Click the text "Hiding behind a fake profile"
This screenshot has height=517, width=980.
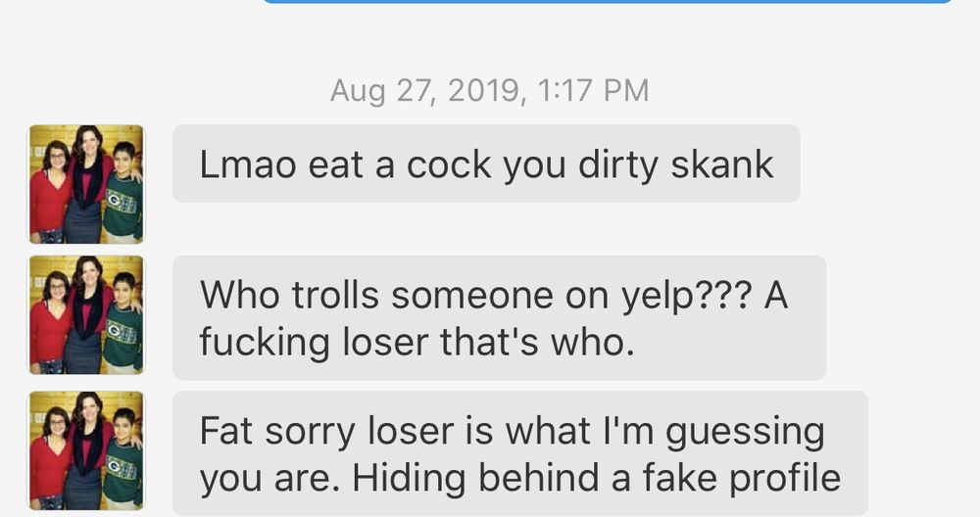click(x=597, y=477)
